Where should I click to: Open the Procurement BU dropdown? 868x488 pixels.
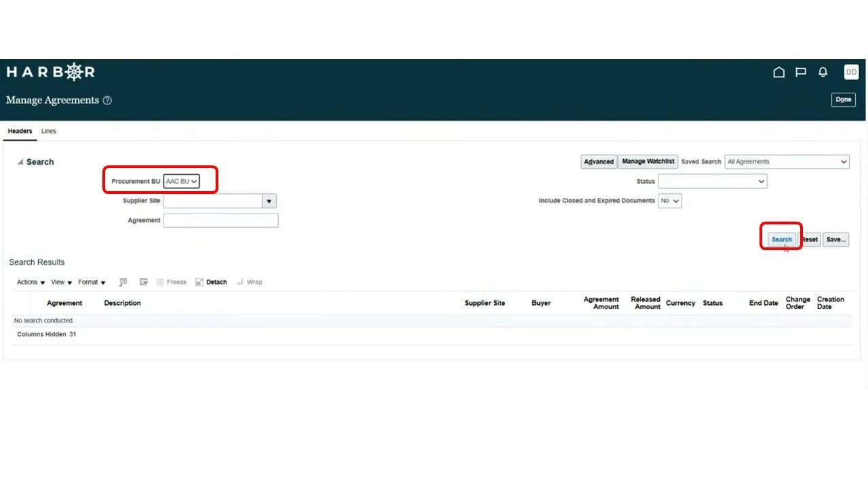[181, 181]
